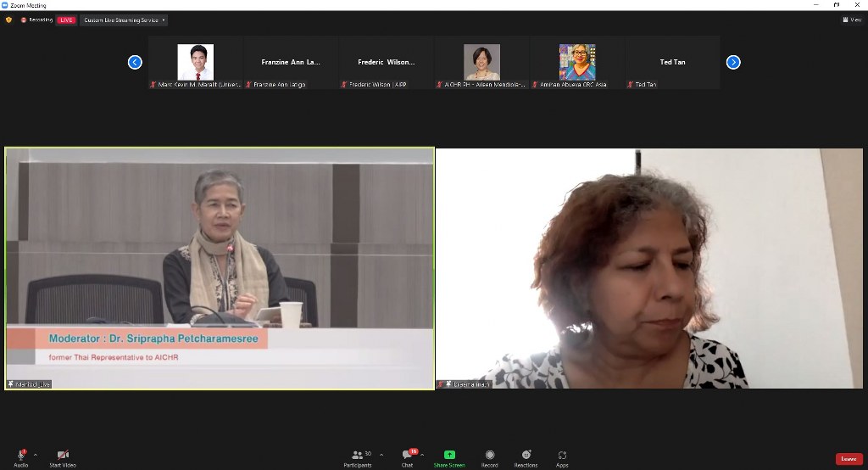Click the green Share Screen icon
Viewport: 868px width, 470px height.
449,457
